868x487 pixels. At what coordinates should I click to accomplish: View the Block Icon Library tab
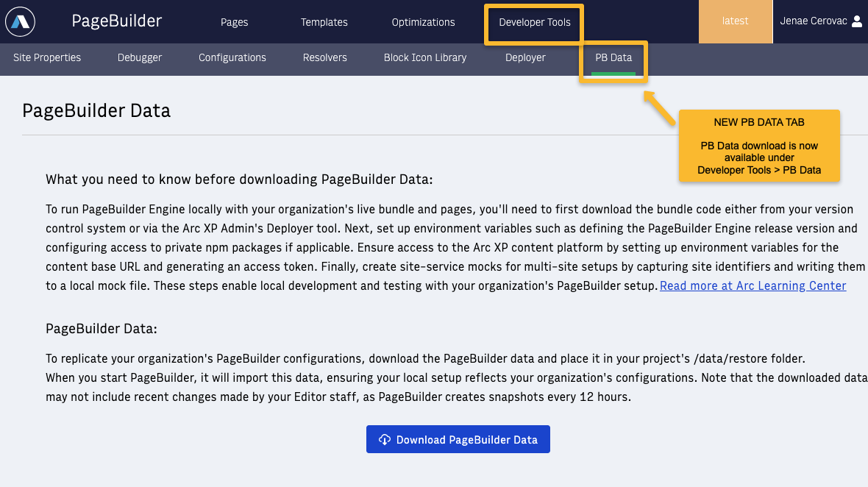pos(425,57)
